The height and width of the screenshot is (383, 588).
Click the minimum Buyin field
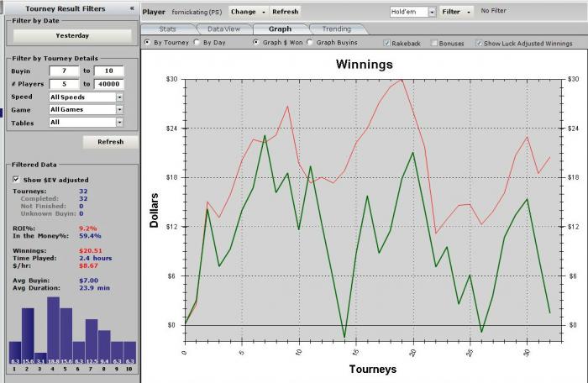coord(64,71)
